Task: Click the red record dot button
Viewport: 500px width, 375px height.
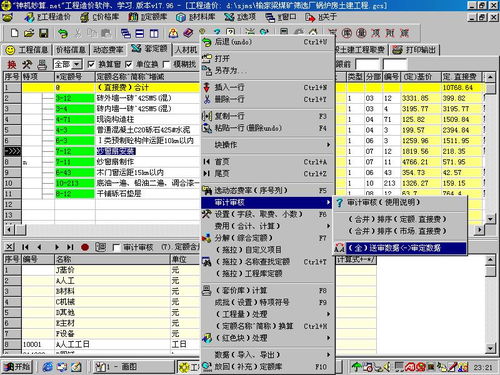Action: (x=85, y=247)
